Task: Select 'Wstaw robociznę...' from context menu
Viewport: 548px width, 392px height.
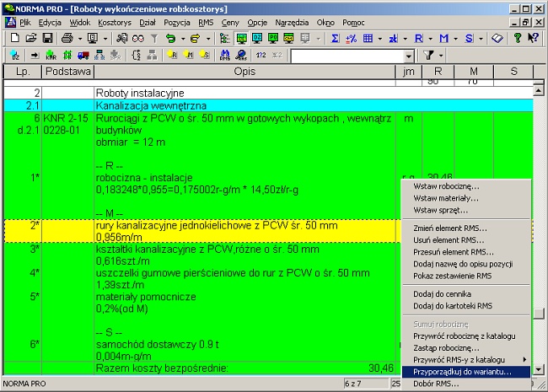Action: pyautogui.click(x=446, y=185)
